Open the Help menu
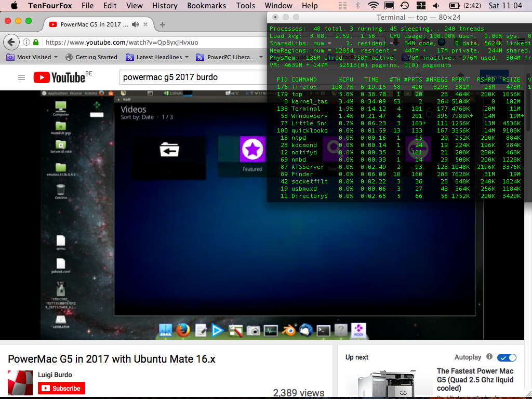The height and width of the screenshot is (399, 532). click(310, 6)
